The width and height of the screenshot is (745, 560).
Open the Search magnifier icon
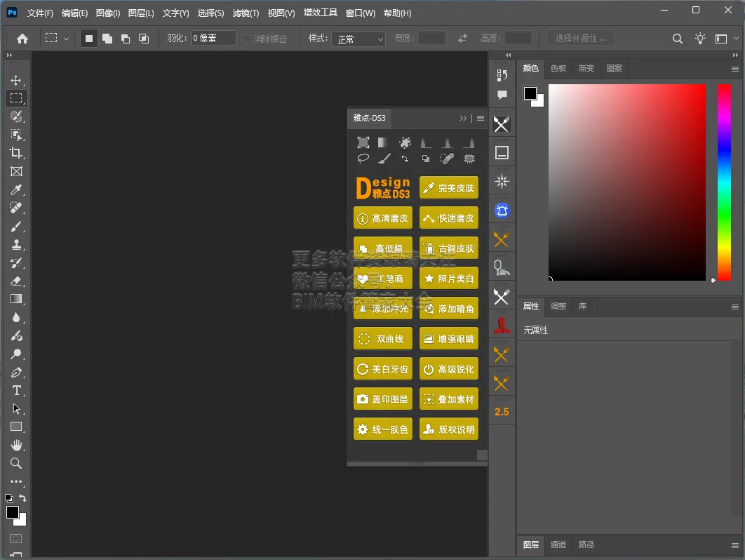click(x=678, y=39)
